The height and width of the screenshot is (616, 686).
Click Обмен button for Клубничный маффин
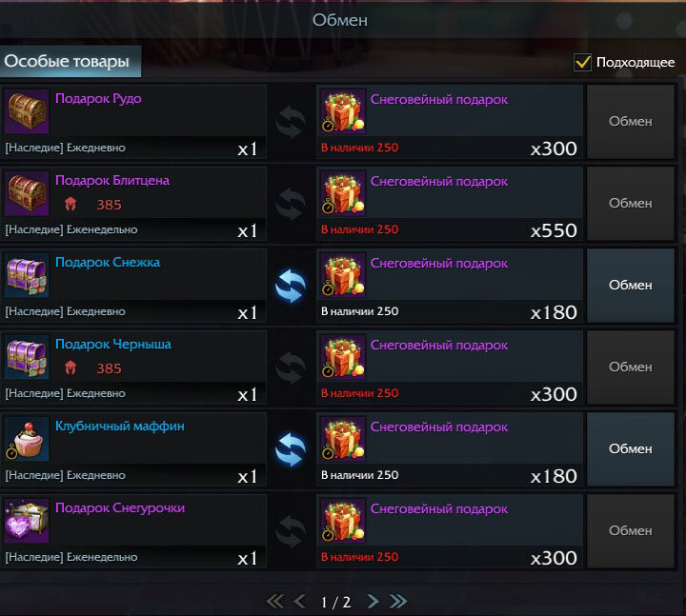pyautogui.click(x=631, y=449)
